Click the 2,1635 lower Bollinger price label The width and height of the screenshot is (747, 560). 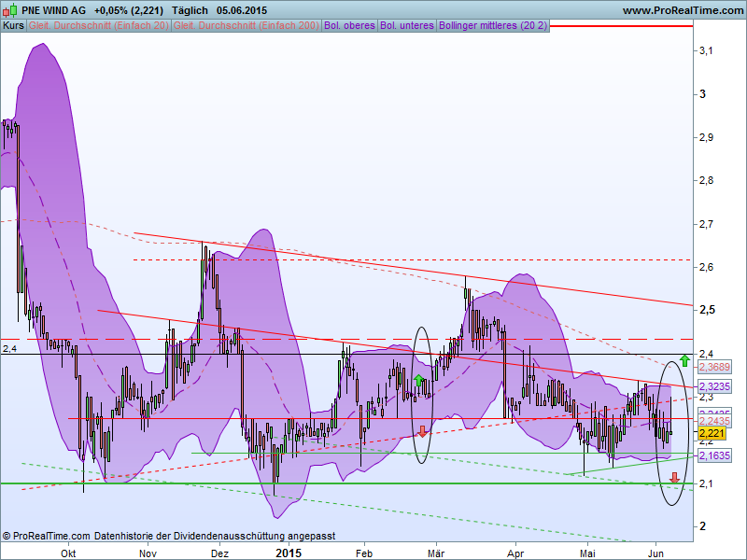pos(714,455)
